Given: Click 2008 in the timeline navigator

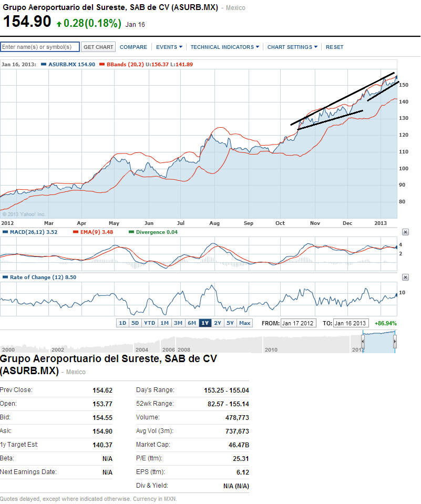Looking at the screenshot, I should click(x=184, y=349).
